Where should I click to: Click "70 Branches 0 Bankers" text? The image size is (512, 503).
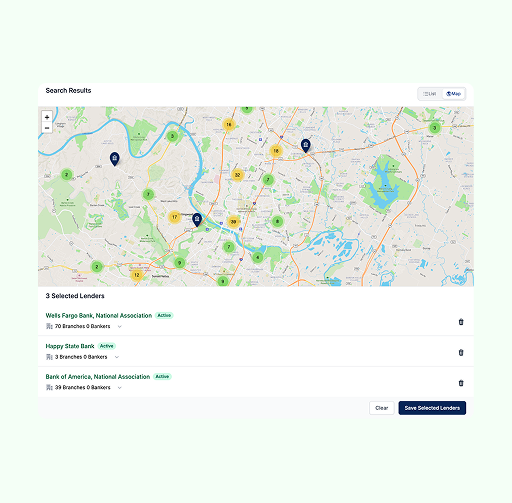(82, 326)
